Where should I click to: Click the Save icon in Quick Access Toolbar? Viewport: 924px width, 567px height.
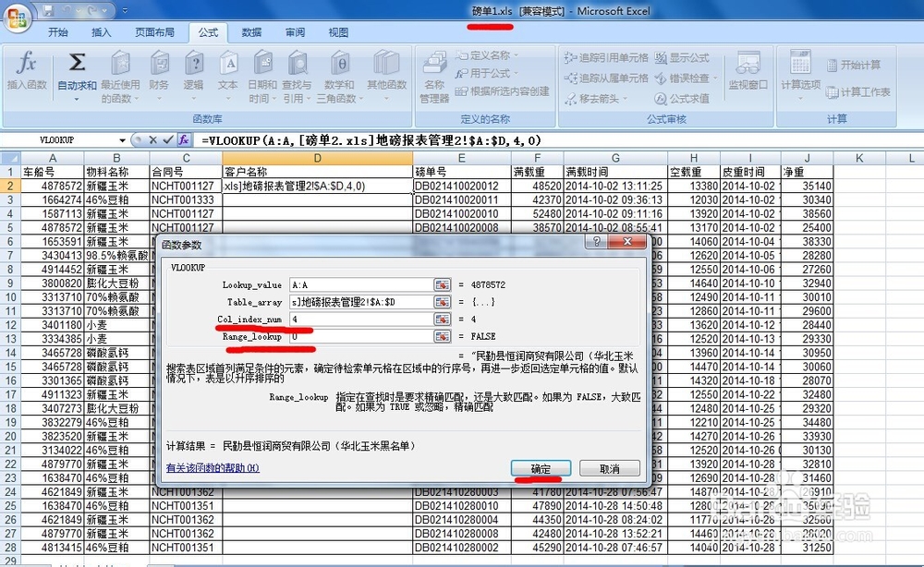[x=48, y=10]
